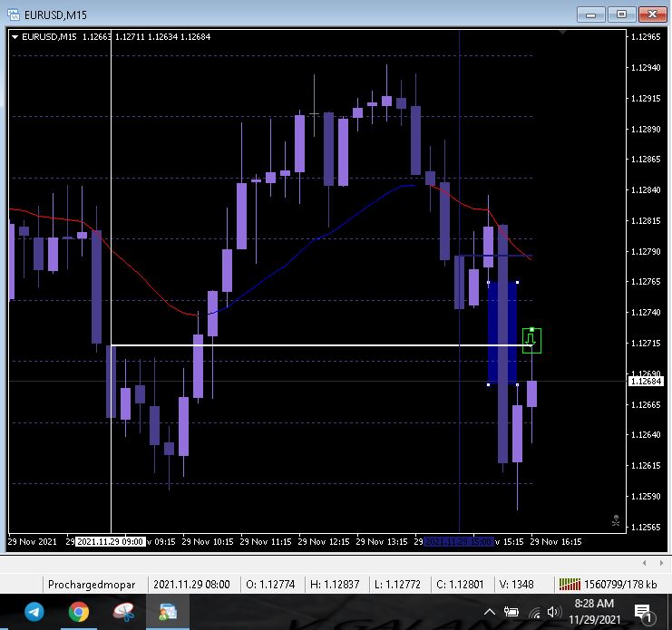Open Google Chrome from the taskbar
Image resolution: width=672 pixels, height=630 pixels.
click(x=79, y=612)
